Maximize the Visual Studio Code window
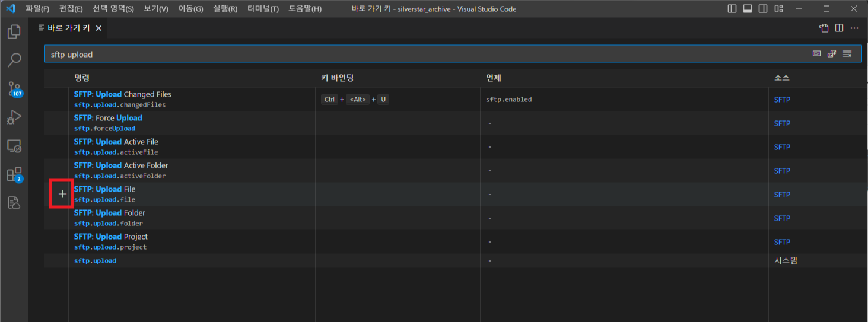This screenshot has height=322, width=868. [x=826, y=9]
